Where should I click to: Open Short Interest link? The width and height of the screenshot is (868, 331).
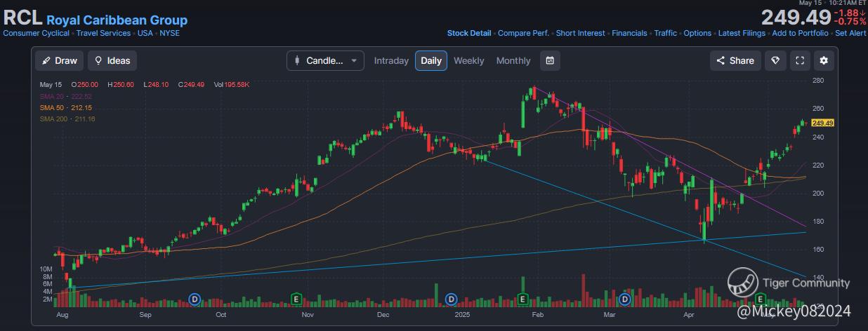click(x=580, y=33)
